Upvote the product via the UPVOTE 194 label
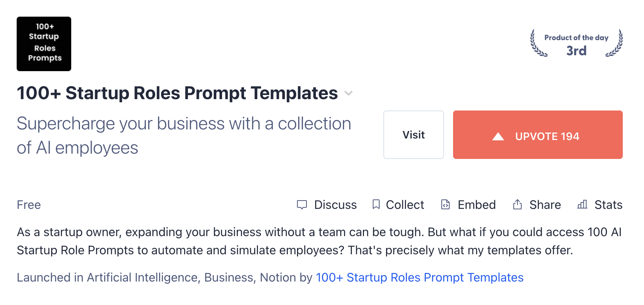This screenshot has height=305, width=644. (547, 136)
